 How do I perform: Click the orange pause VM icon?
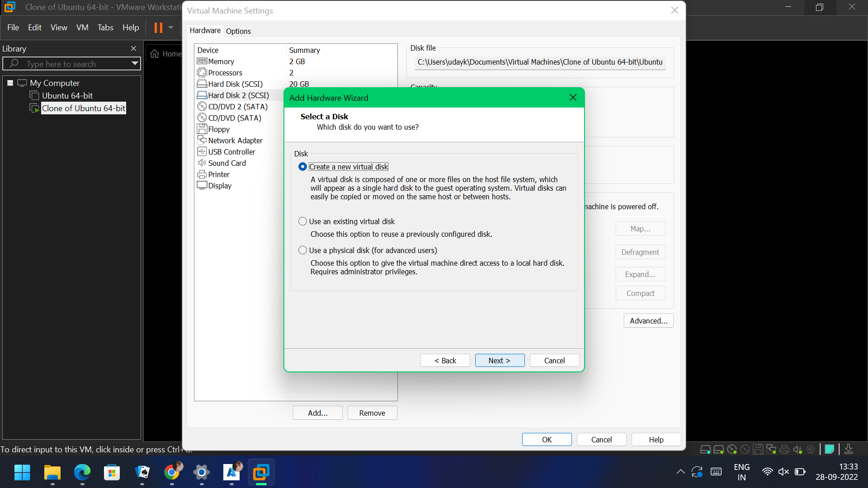(158, 28)
